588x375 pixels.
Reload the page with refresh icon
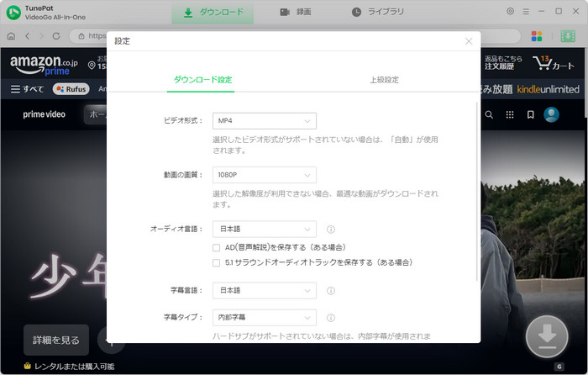(56, 36)
